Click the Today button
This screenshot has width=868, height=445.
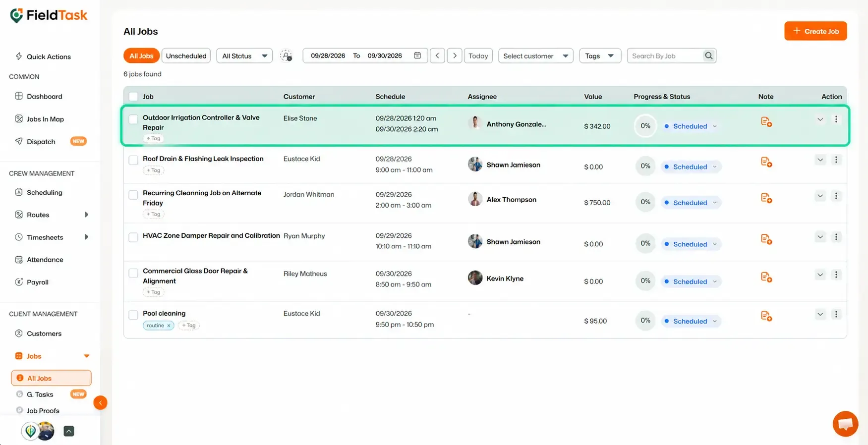[x=478, y=56]
